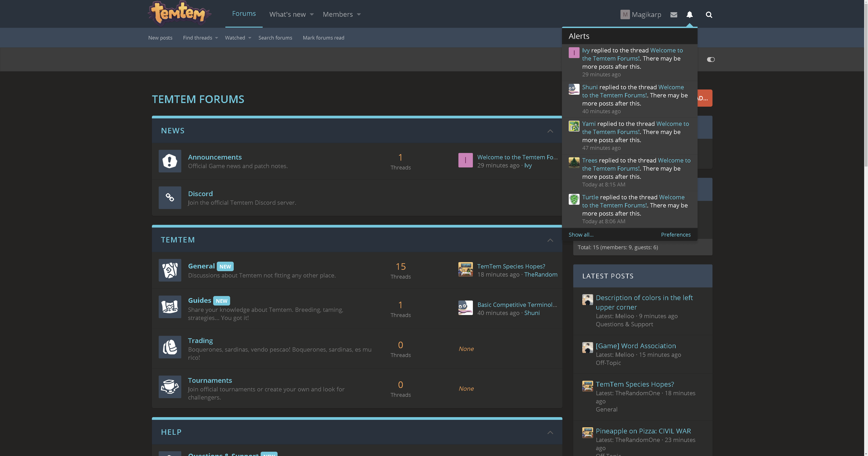Click the Discord link forum icon

point(170,198)
